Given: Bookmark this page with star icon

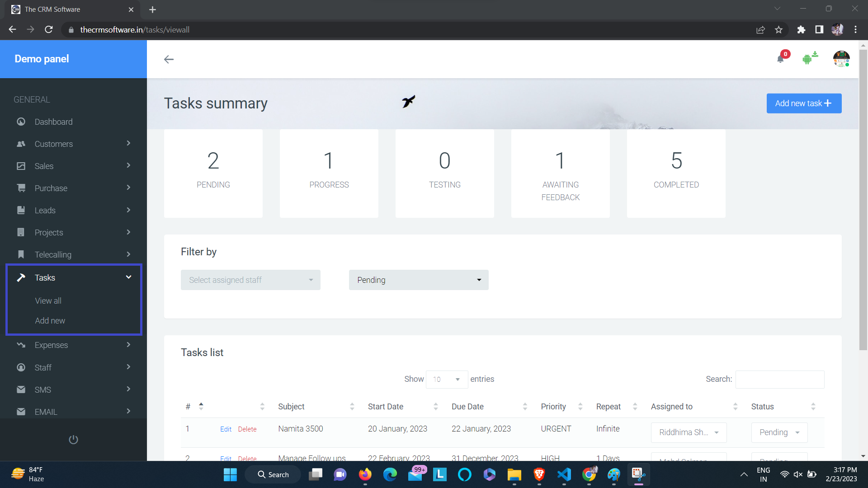Looking at the screenshot, I should click(x=778, y=30).
